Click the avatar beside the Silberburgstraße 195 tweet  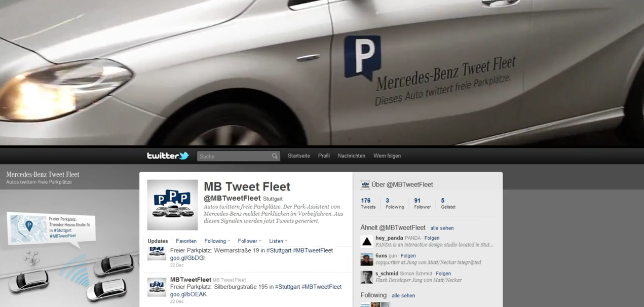click(x=157, y=287)
